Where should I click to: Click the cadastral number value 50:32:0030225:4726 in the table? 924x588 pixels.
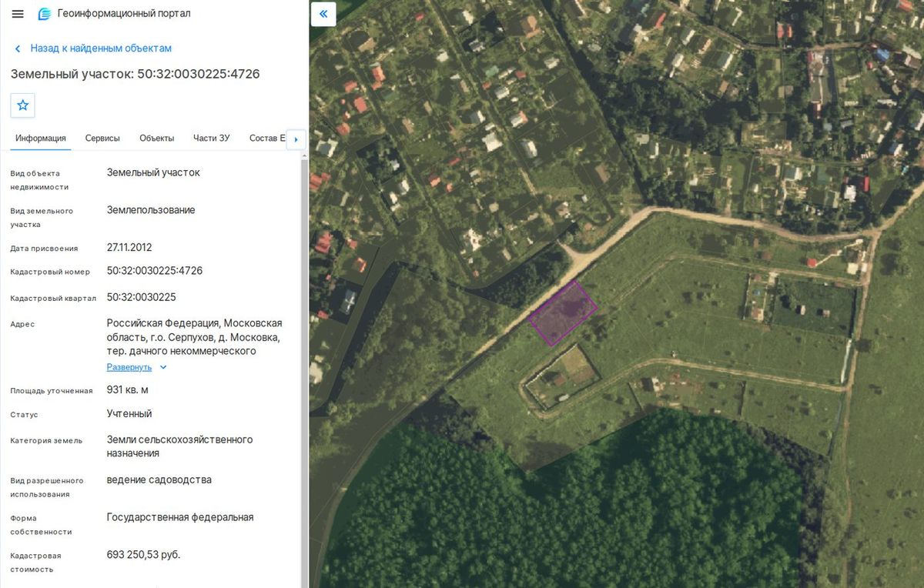[155, 271]
